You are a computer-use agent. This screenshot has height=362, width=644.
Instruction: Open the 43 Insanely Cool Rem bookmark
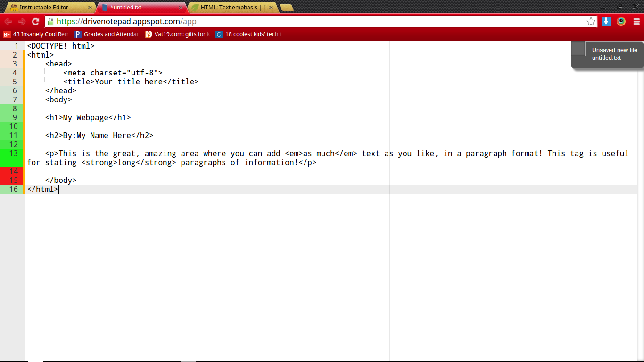(x=36, y=34)
